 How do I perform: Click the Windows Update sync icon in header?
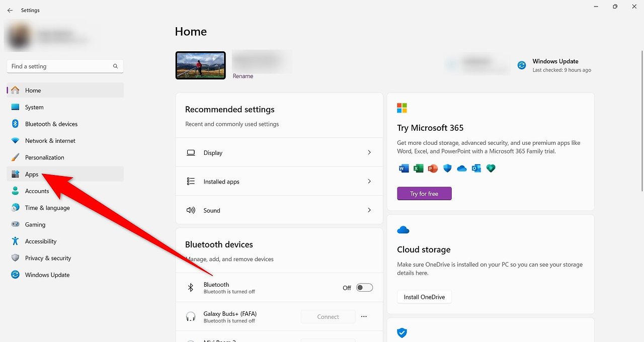(522, 65)
